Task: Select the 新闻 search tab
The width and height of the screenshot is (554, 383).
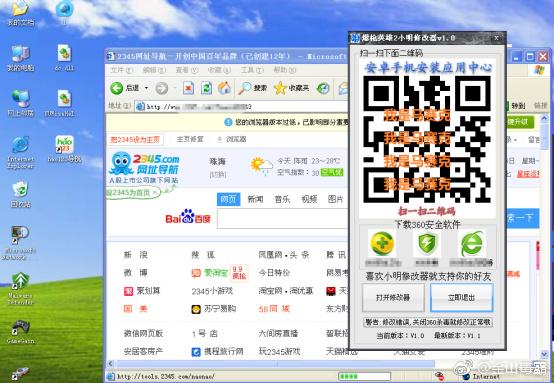Action: 255,199
